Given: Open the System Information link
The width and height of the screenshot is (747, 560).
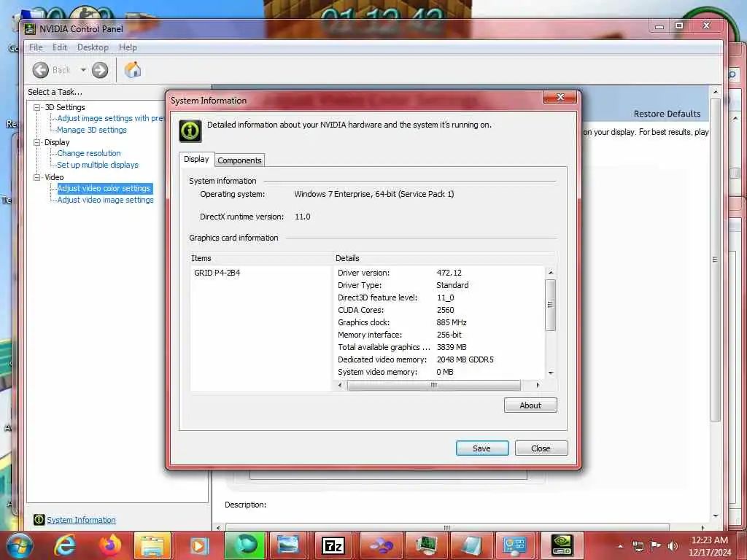Looking at the screenshot, I should [x=81, y=520].
